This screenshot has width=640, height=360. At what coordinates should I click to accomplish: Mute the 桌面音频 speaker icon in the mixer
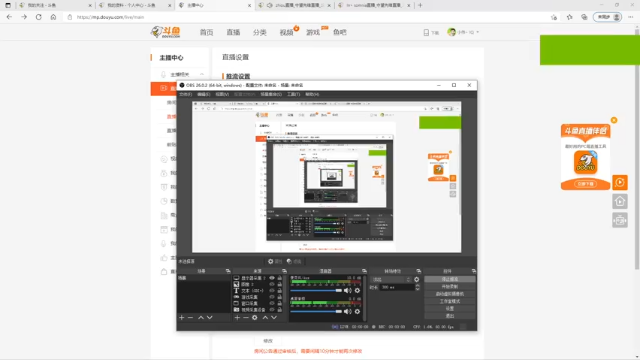pos(347,311)
